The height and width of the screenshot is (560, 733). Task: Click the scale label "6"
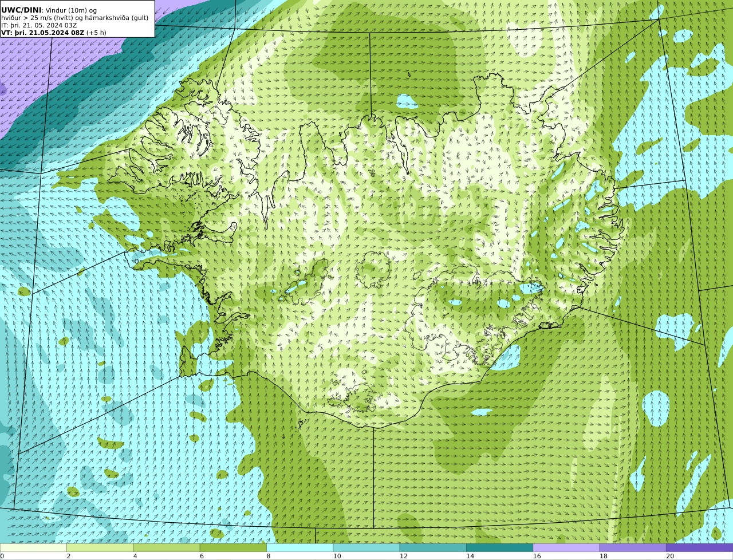(x=202, y=556)
